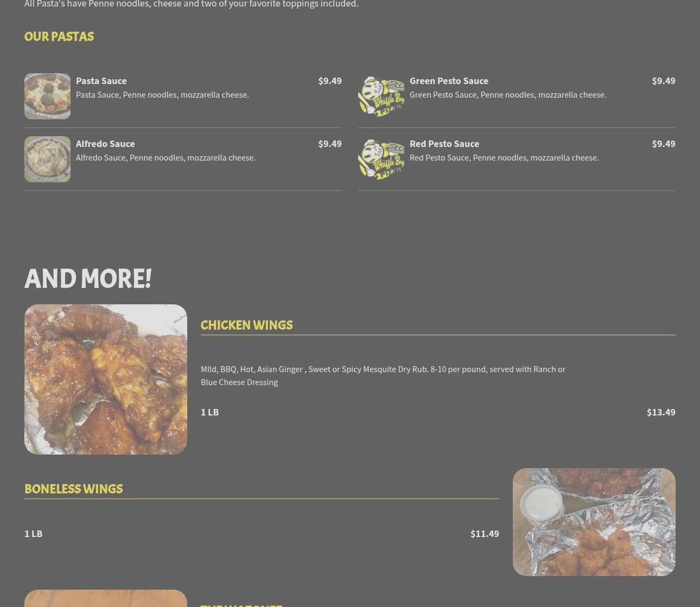The image size is (700, 607).
Task: Click the Our Pastas section heading
Action: (59, 36)
